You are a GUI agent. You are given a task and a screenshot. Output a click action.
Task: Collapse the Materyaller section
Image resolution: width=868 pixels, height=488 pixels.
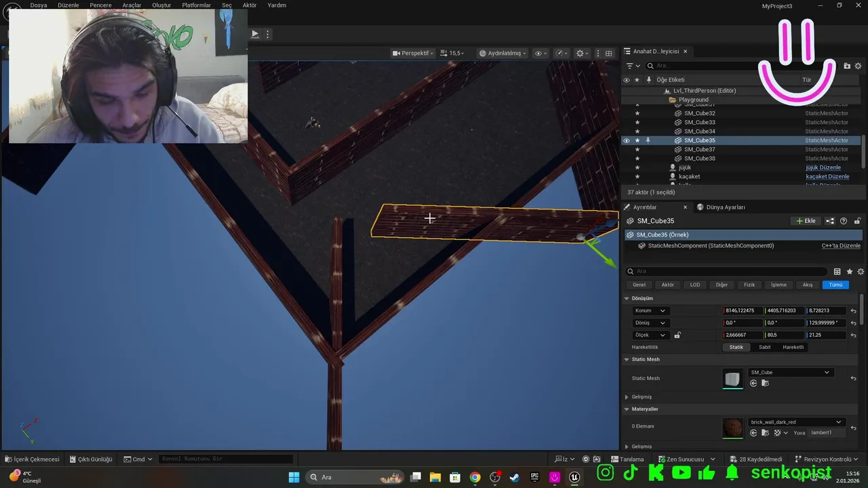click(x=627, y=409)
